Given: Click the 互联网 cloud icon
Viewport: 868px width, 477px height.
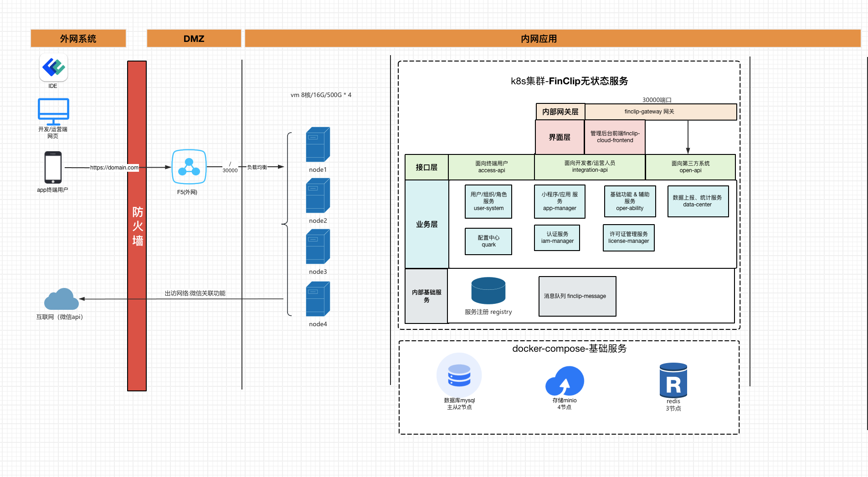Looking at the screenshot, I should pos(62,299).
